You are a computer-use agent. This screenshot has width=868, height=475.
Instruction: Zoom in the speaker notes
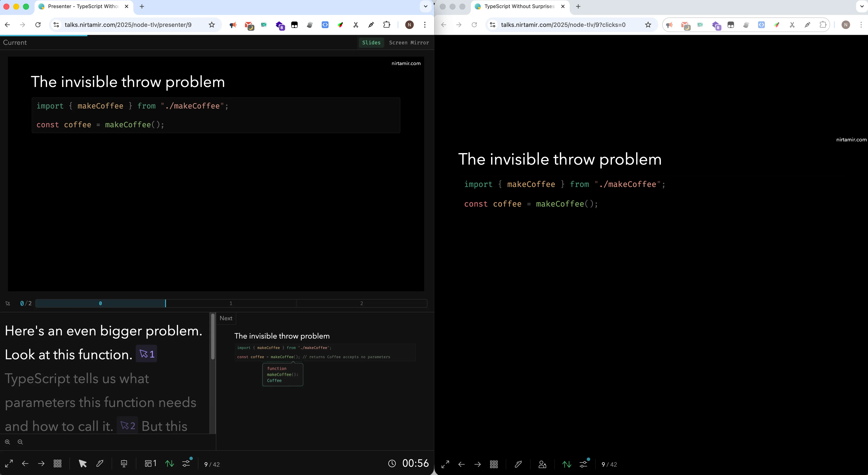pyautogui.click(x=7, y=442)
